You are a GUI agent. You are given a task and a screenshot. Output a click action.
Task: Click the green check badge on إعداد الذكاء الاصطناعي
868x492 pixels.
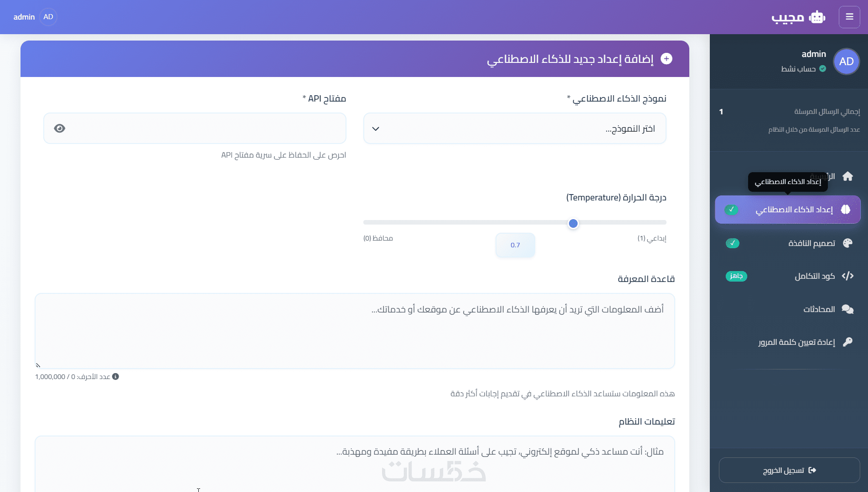[x=731, y=210]
